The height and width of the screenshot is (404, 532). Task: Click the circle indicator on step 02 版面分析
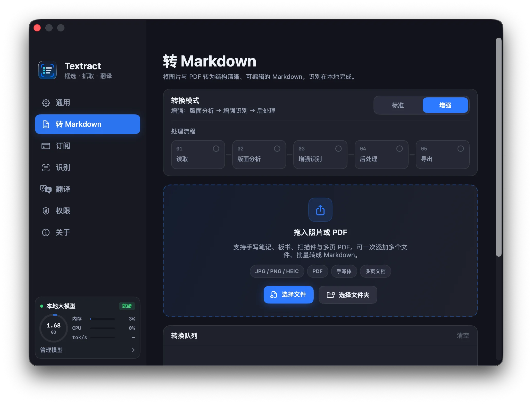[x=277, y=149]
